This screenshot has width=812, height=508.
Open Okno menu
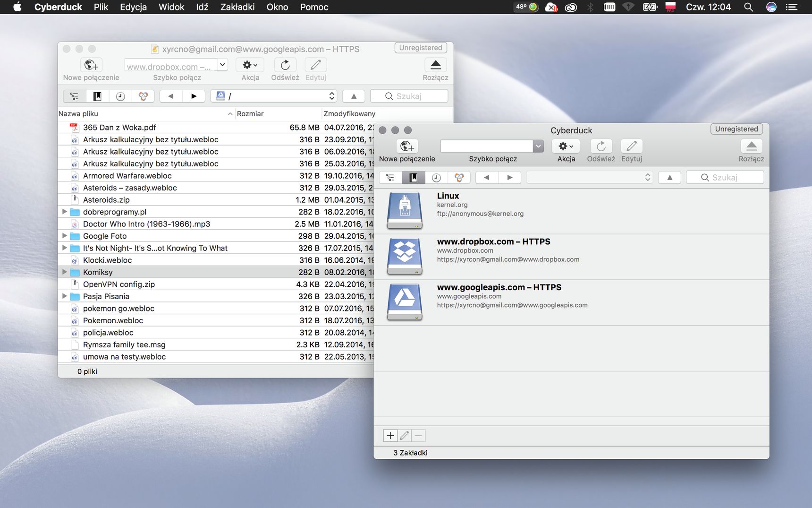[x=277, y=7]
